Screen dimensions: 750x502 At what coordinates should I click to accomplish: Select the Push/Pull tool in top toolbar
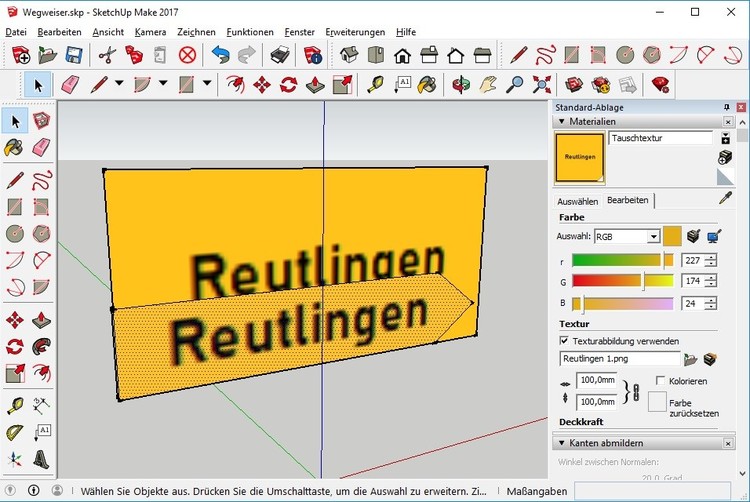tap(315, 85)
